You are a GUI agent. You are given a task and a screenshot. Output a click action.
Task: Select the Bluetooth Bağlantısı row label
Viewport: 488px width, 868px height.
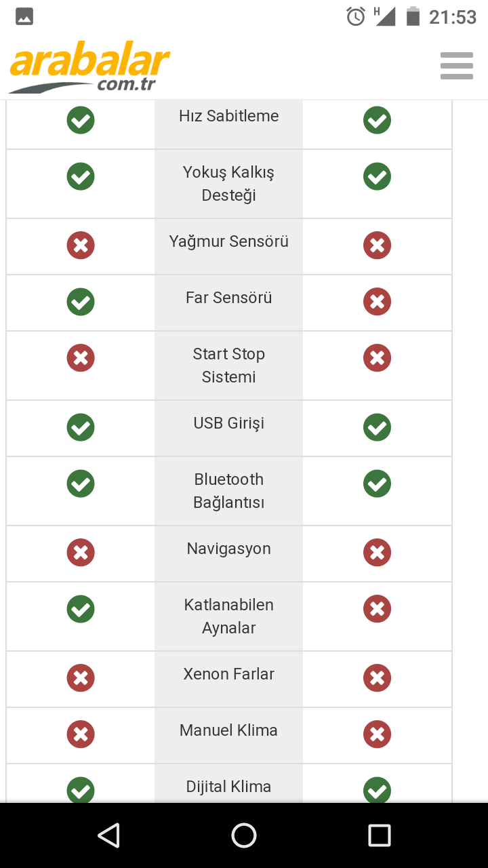coord(228,491)
